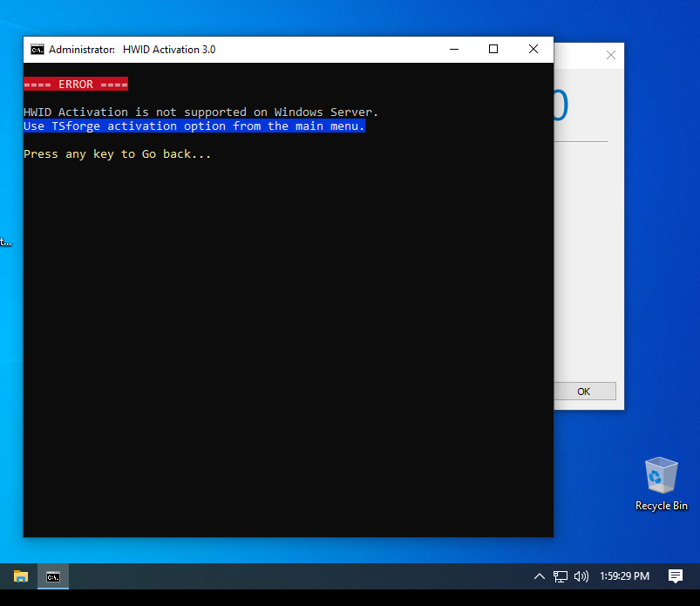Click the red ERROR banner text
700x606 pixels.
coord(76,84)
